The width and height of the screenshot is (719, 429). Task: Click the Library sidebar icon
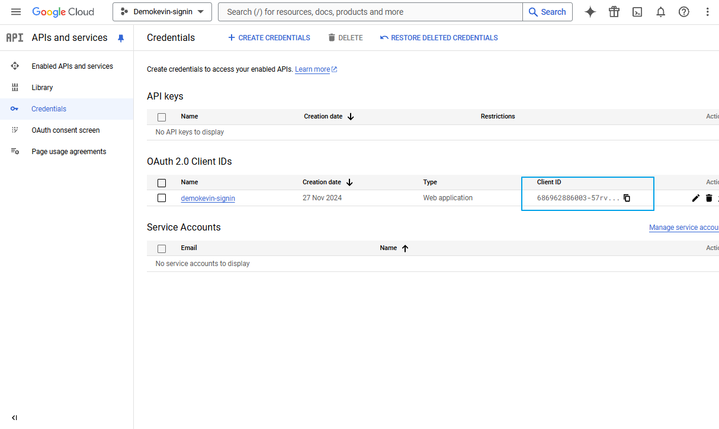tap(15, 87)
